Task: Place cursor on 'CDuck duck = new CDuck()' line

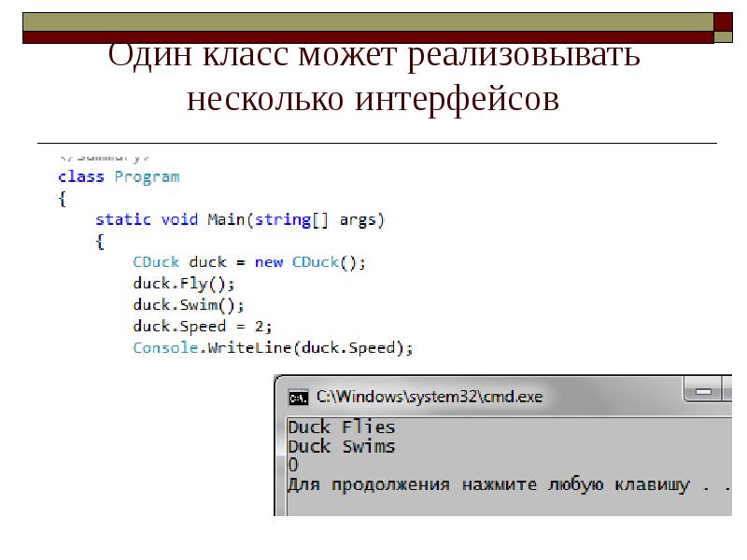Action: pyautogui.click(x=249, y=262)
